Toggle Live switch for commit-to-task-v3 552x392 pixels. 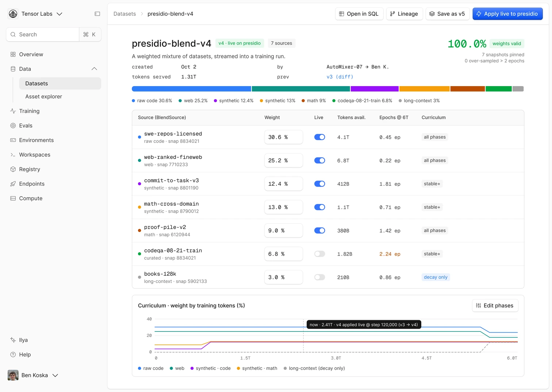click(x=320, y=184)
